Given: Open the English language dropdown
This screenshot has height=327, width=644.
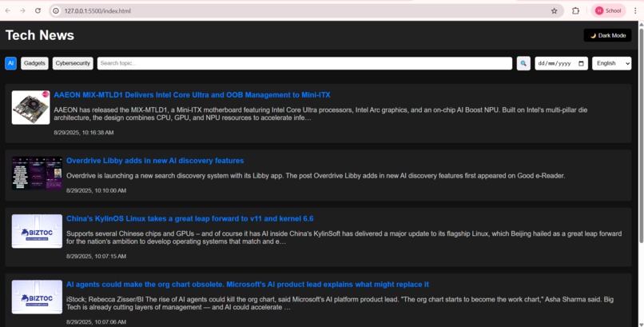Looking at the screenshot, I should tap(611, 63).
